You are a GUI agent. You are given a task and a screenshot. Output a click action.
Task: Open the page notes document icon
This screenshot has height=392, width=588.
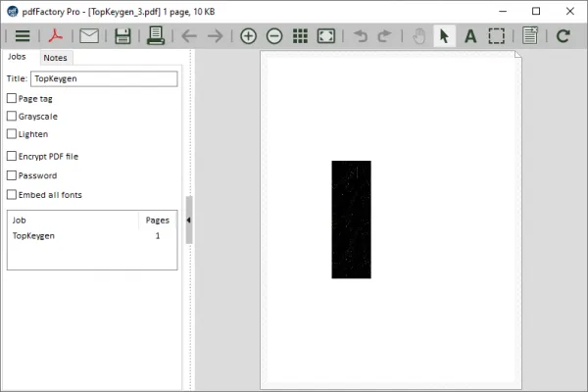(x=530, y=35)
